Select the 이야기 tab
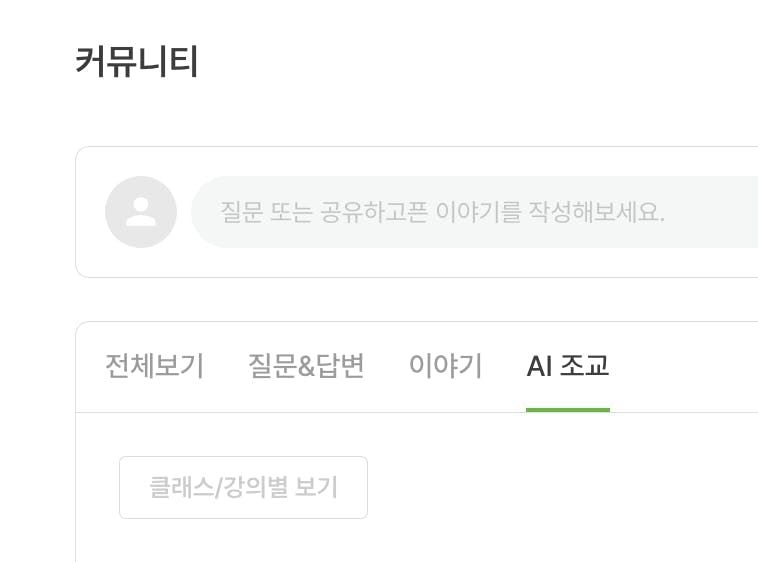Image resolution: width=758 pixels, height=562 pixels. (445, 366)
